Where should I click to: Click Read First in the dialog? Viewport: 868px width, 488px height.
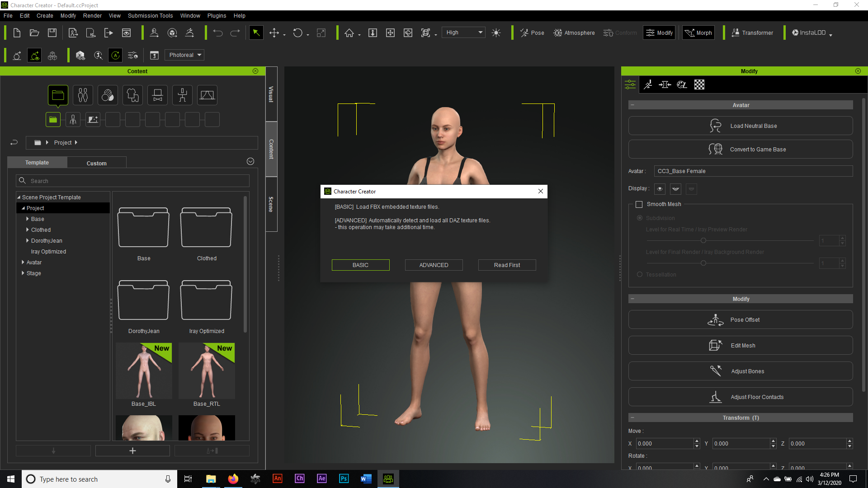(507, 265)
